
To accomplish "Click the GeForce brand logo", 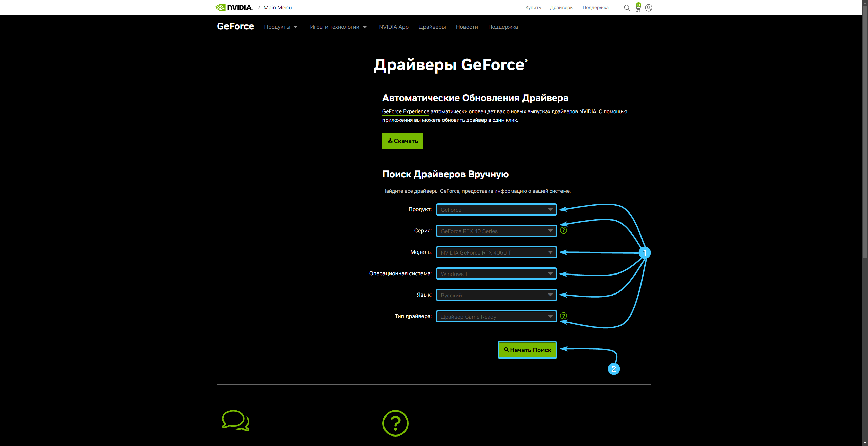I will 235,26.
